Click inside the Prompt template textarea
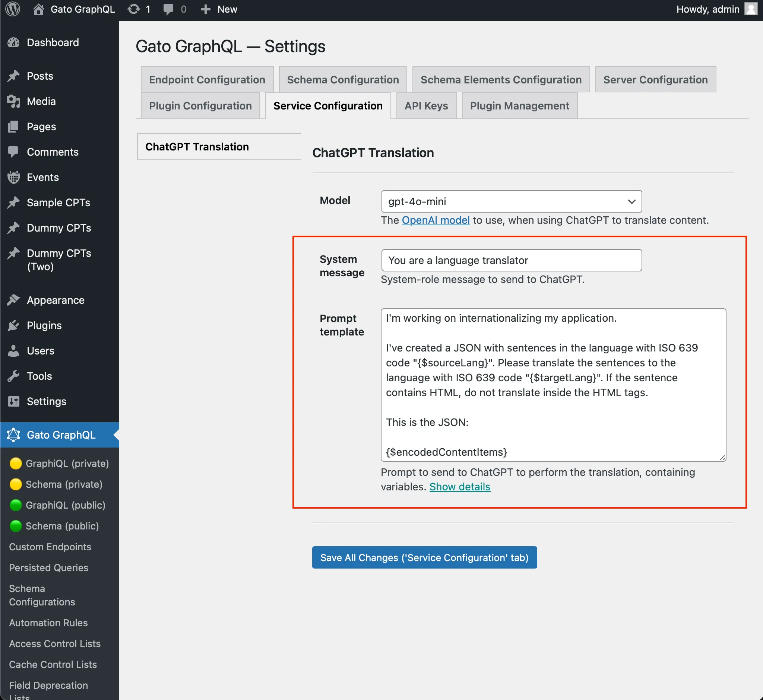 coord(553,385)
